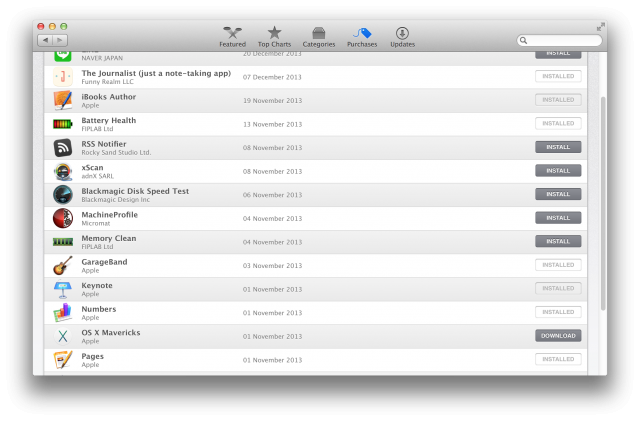Click the green LINE app icon
This screenshot has width=640, height=421.
(x=63, y=56)
